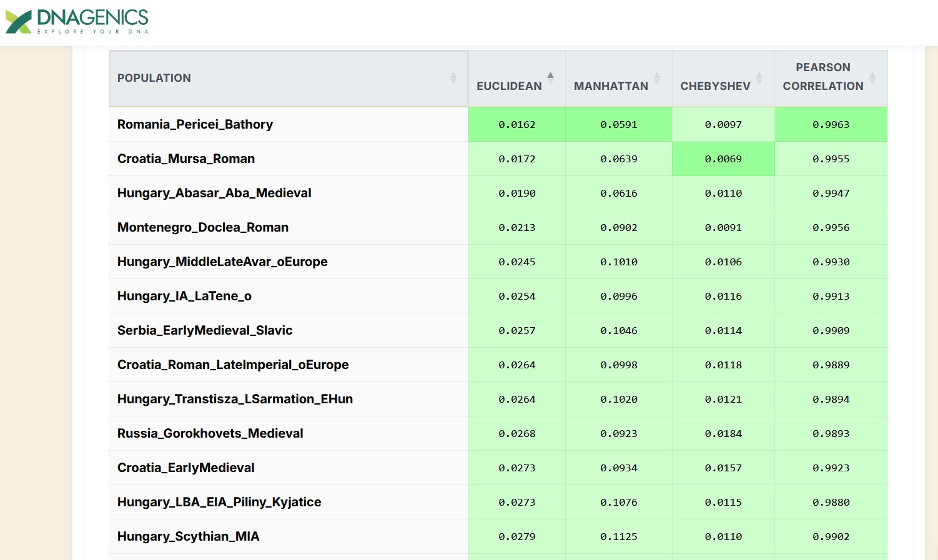Click Pearson value 0.9955
The width and height of the screenshot is (938, 560).
[x=831, y=159]
